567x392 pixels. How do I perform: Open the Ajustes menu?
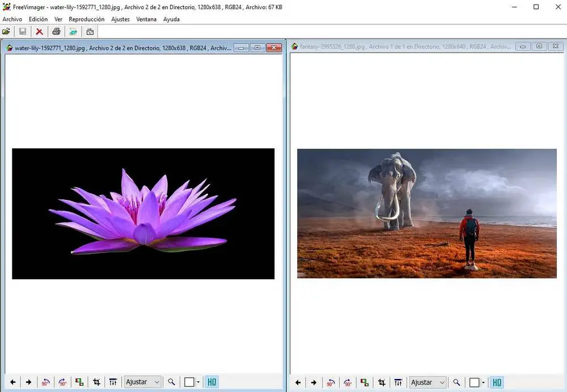coord(120,19)
